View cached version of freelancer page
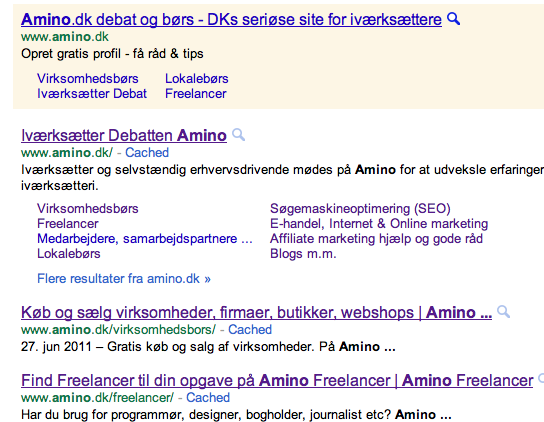 208,397
